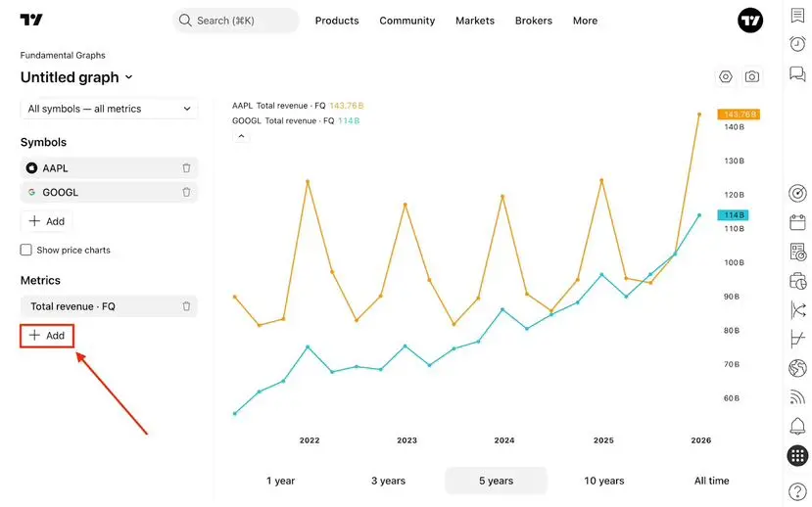Delete the AAPL symbol with trash icon
Viewport: 812px width, 507px height.
[186, 168]
